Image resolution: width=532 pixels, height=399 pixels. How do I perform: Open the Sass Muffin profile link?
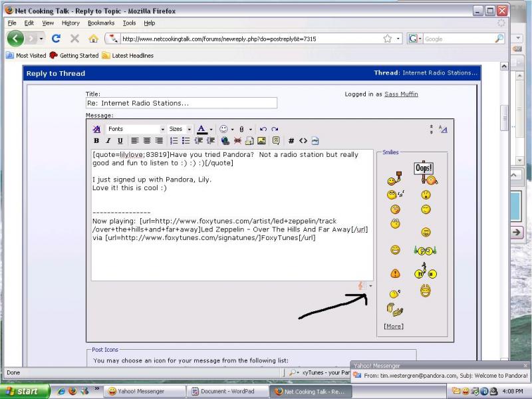click(x=401, y=94)
